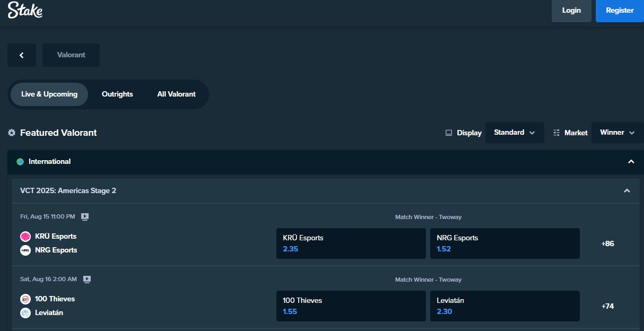Bet on KRÜ Esports at 2.35
The height and width of the screenshot is (331, 644).
[x=351, y=243]
